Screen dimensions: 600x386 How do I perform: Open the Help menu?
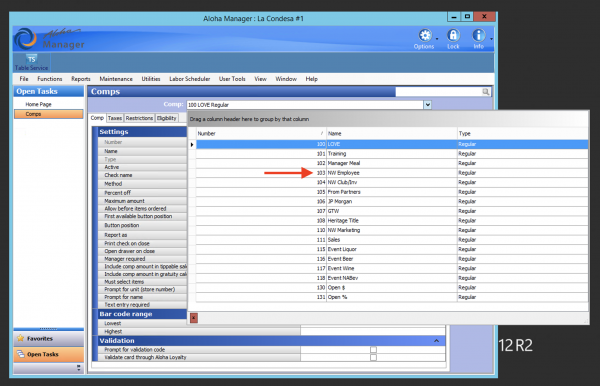click(311, 79)
